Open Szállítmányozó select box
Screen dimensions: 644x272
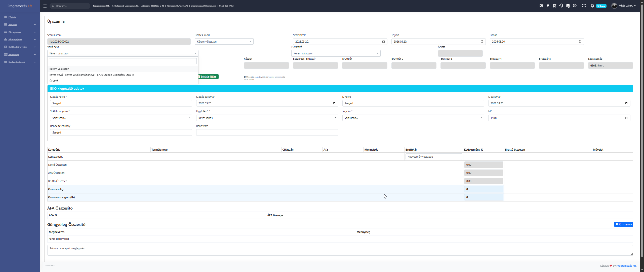click(x=121, y=118)
